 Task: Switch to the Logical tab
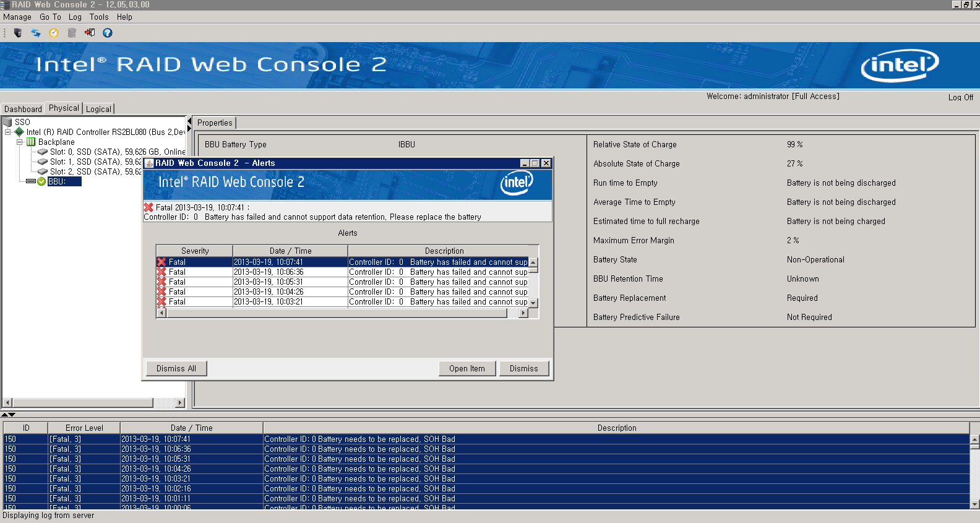point(98,109)
